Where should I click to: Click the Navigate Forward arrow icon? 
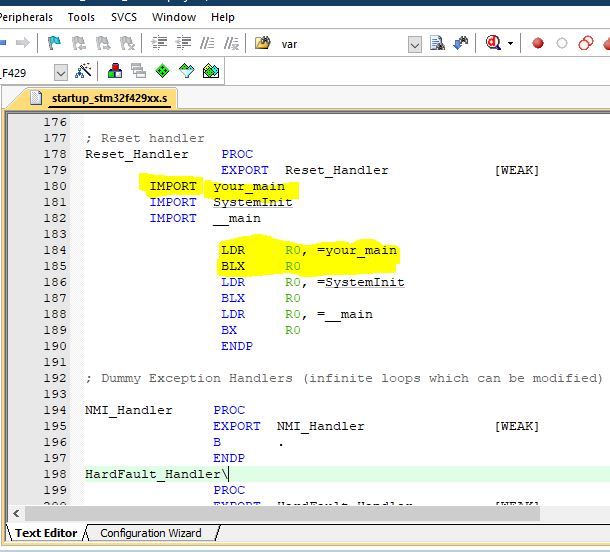pyautogui.click(x=22, y=43)
